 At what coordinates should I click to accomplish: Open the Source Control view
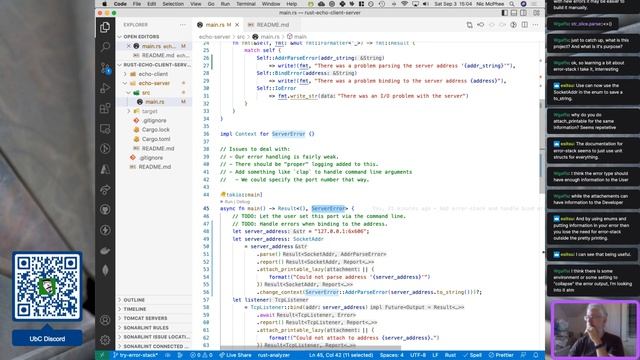(x=105, y=68)
